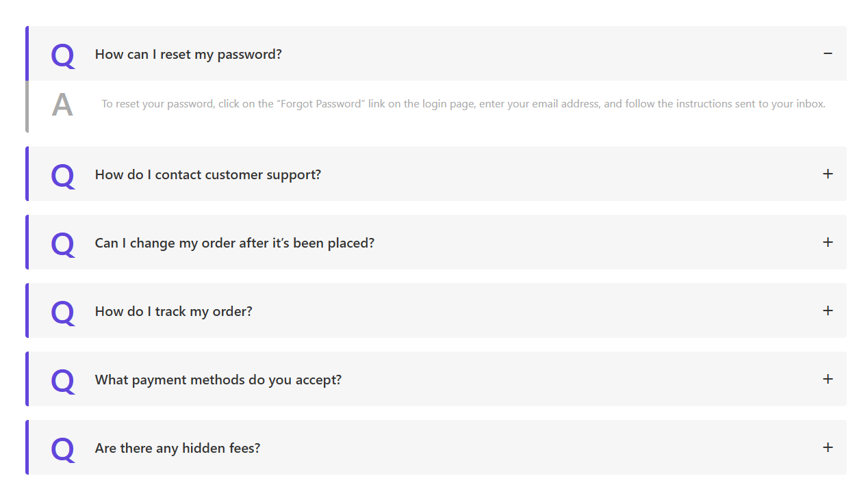
Task: Click the gray A answer icon
Action: (62, 105)
